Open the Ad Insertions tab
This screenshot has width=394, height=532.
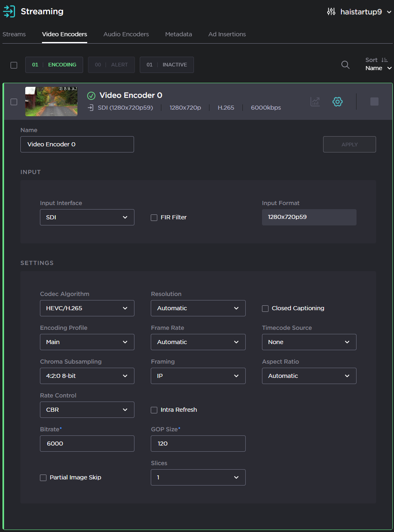(227, 34)
